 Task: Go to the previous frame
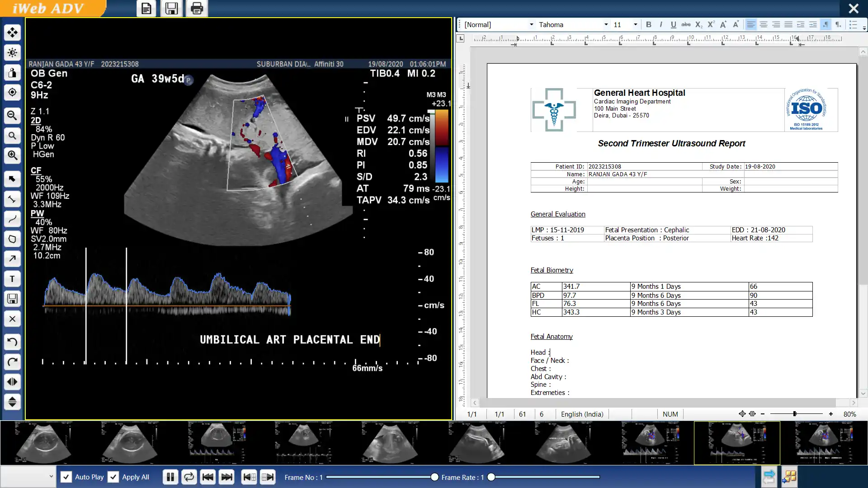pos(208,477)
